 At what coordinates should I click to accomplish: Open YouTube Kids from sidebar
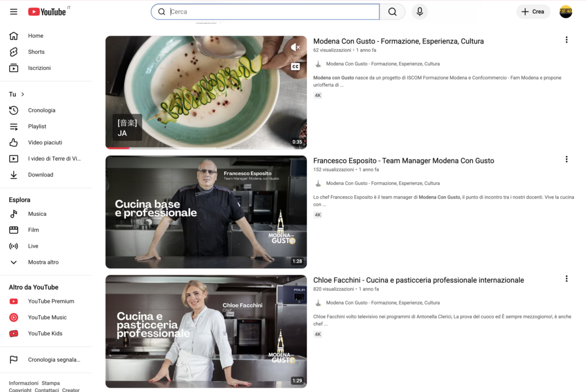pos(45,334)
